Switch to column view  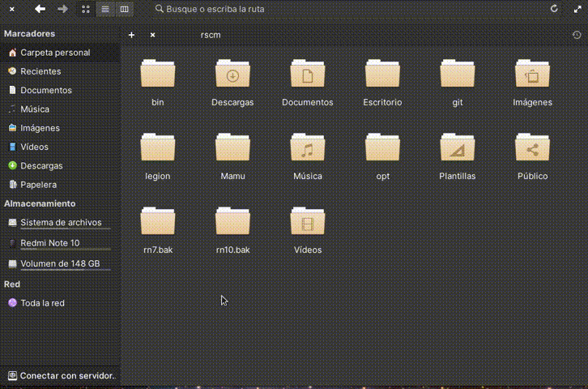125,9
